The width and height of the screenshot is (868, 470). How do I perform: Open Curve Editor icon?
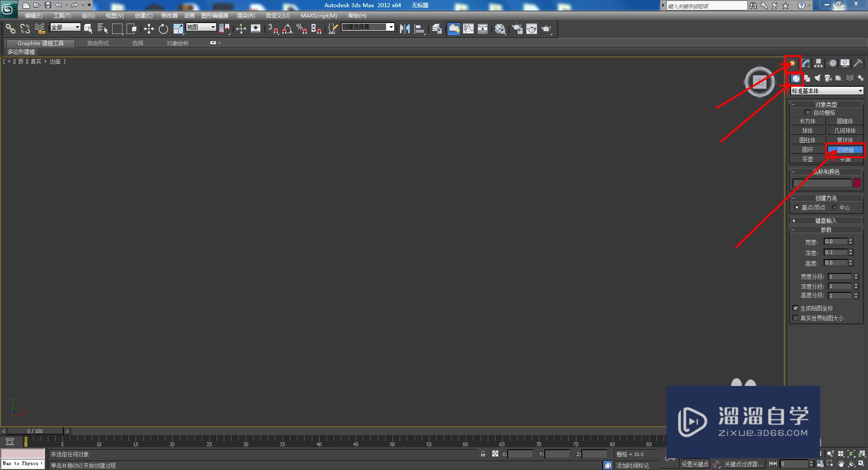[x=468, y=29]
